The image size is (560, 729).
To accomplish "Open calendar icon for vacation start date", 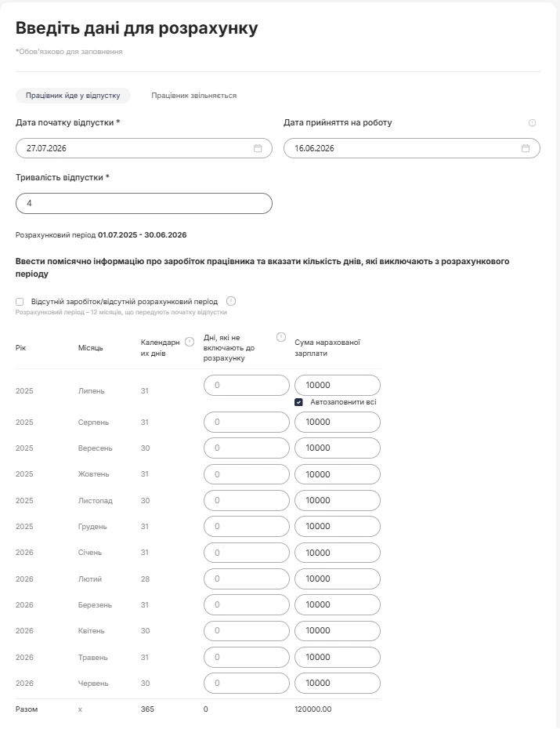I will pyautogui.click(x=258, y=148).
